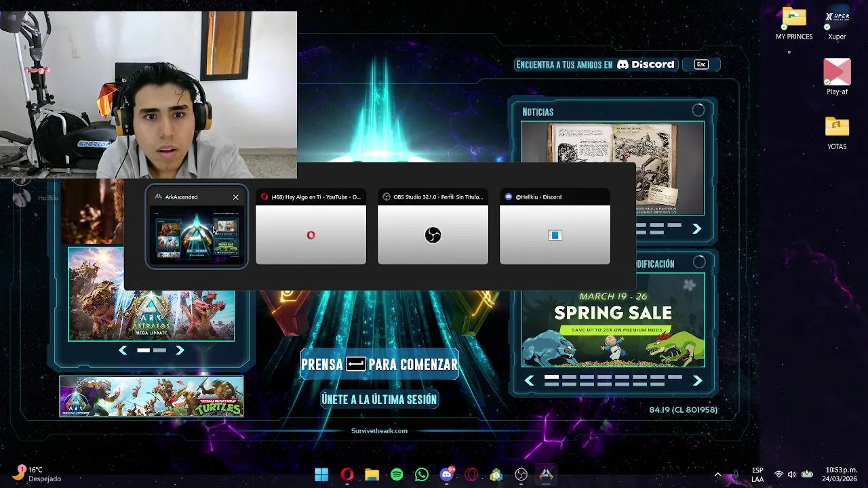Open WhatsApp from the taskbar
The width and height of the screenshot is (868, 488).
click(x=422, y=474)
